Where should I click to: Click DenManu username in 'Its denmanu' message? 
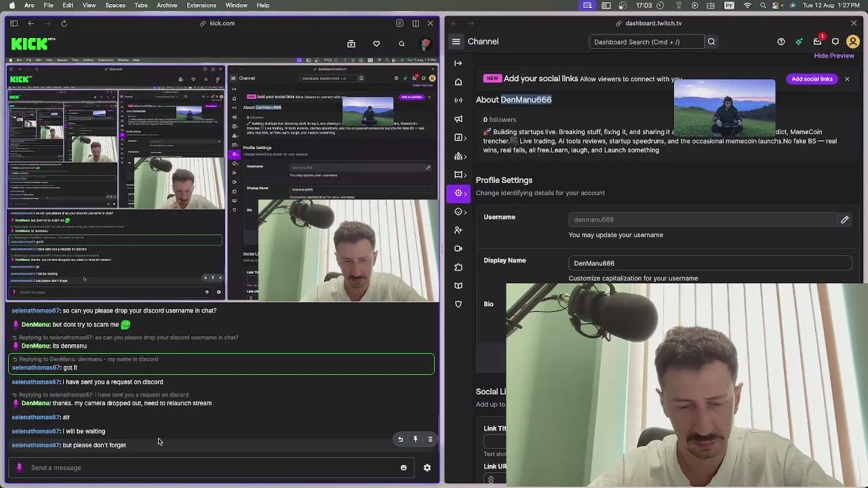coord(36,346)
